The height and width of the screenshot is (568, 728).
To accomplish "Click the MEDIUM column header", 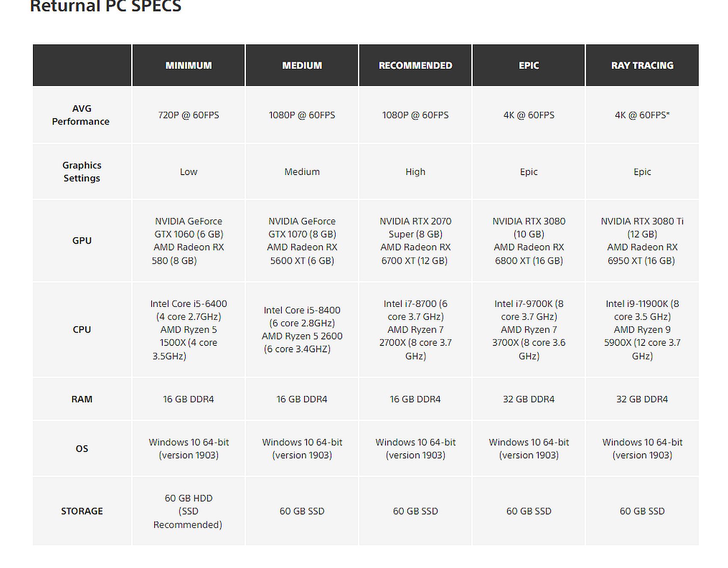I will [x=302, y=65].
